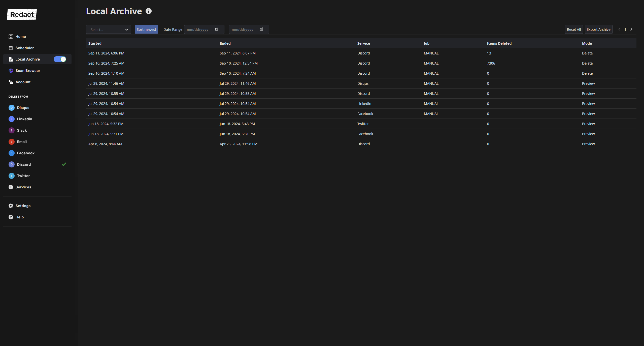The width and height of the screenshot is (644, 346).
Task: Click the Help question mark icon
Action: pos(11,217)
